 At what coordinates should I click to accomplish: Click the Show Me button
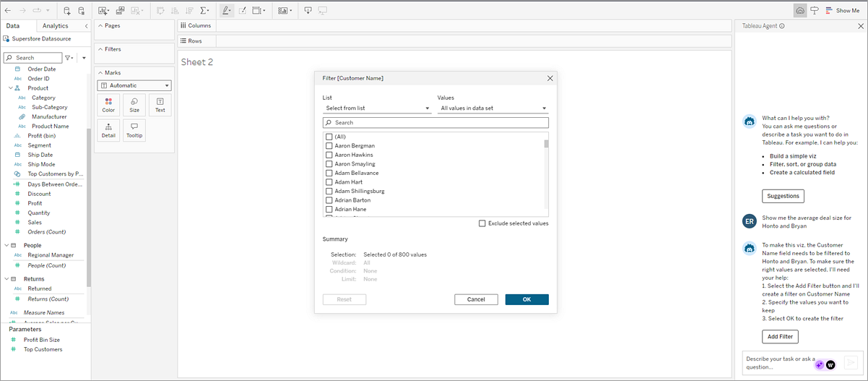843,11
